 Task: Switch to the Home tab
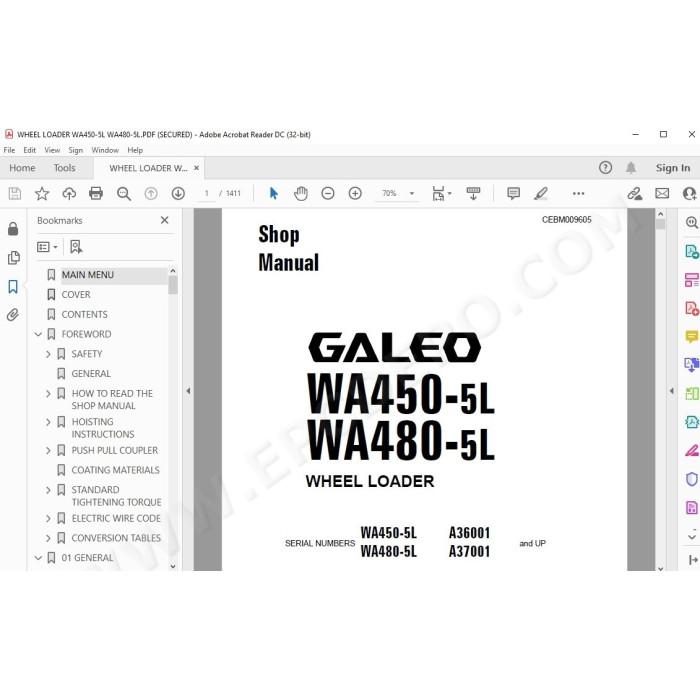coord(22,168)
